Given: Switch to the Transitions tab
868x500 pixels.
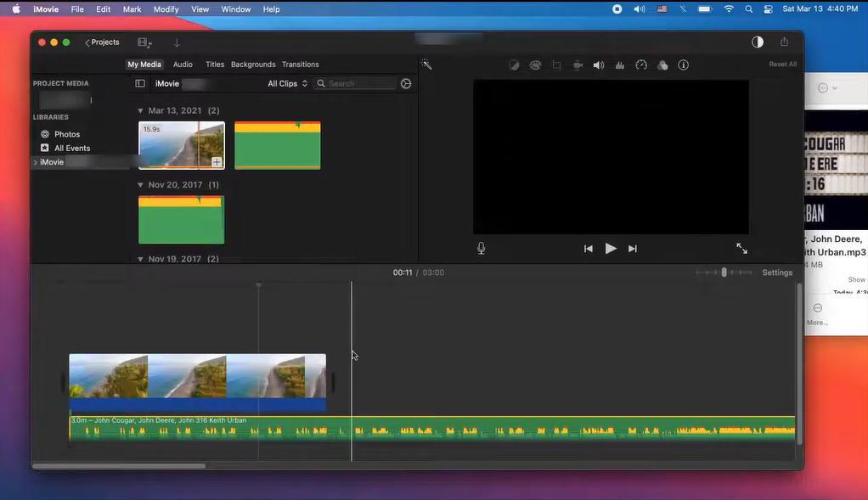Looking at the screenshot, I should click(300, 64).
